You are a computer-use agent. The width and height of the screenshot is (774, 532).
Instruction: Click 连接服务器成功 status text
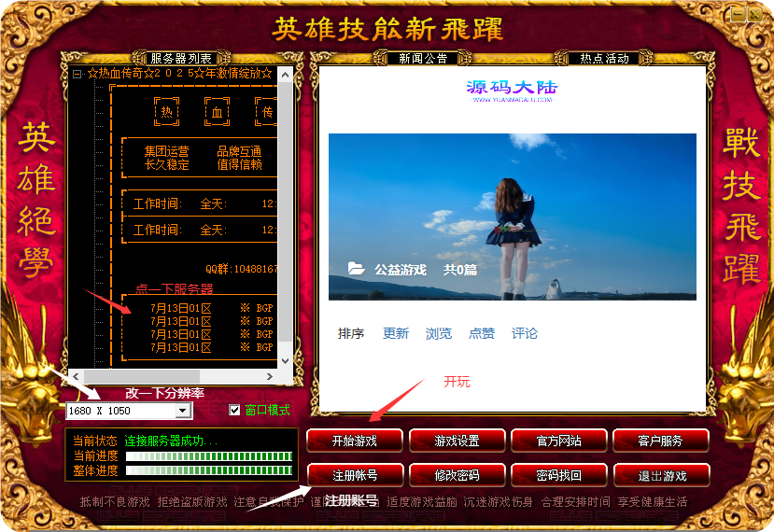point(171,441)
